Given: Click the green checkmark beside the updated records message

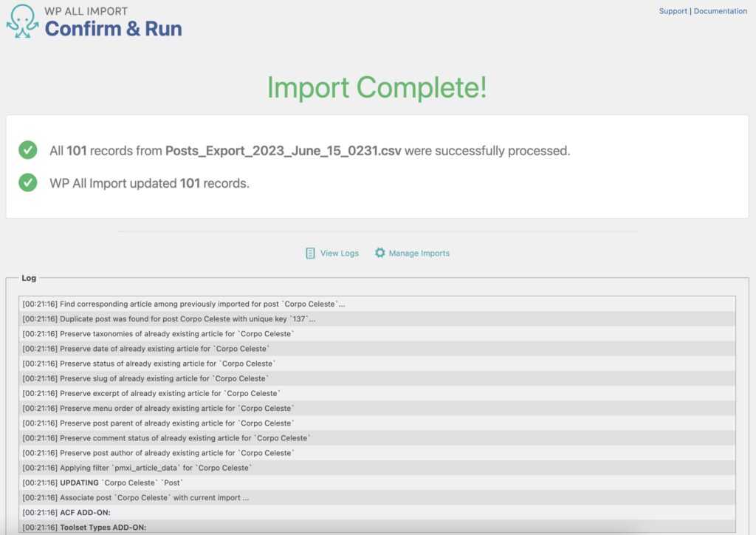Looking at the screenshot, I should tap(27, 183).
